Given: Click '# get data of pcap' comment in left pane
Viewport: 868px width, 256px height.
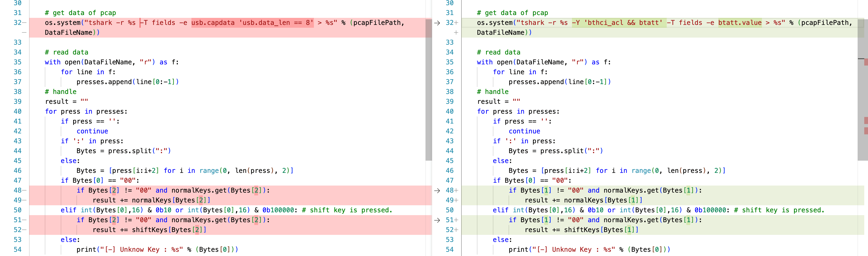Looking at the screenshot, I should pos(80,13).
